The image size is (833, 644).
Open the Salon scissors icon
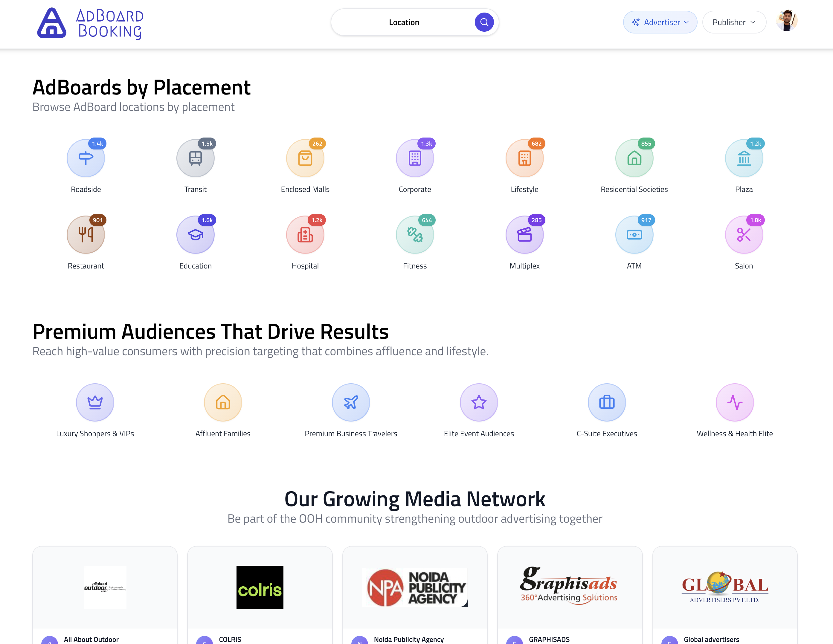point(744,235)
